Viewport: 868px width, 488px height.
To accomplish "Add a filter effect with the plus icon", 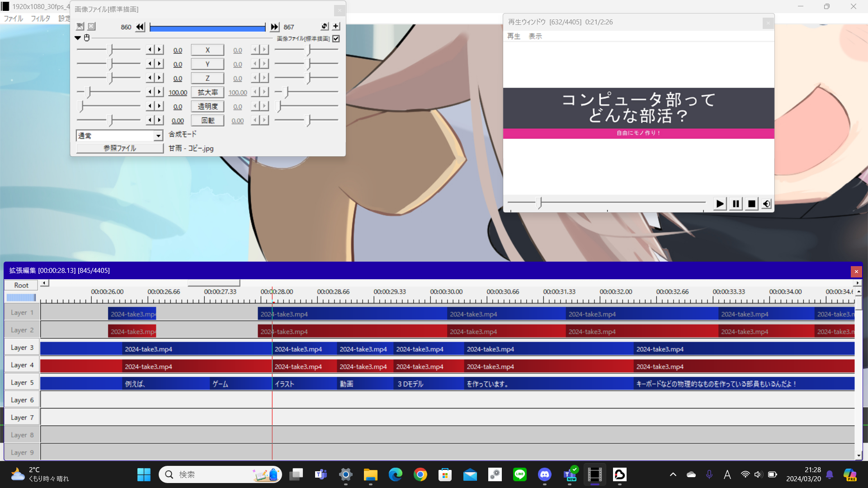I will point(336,26).
